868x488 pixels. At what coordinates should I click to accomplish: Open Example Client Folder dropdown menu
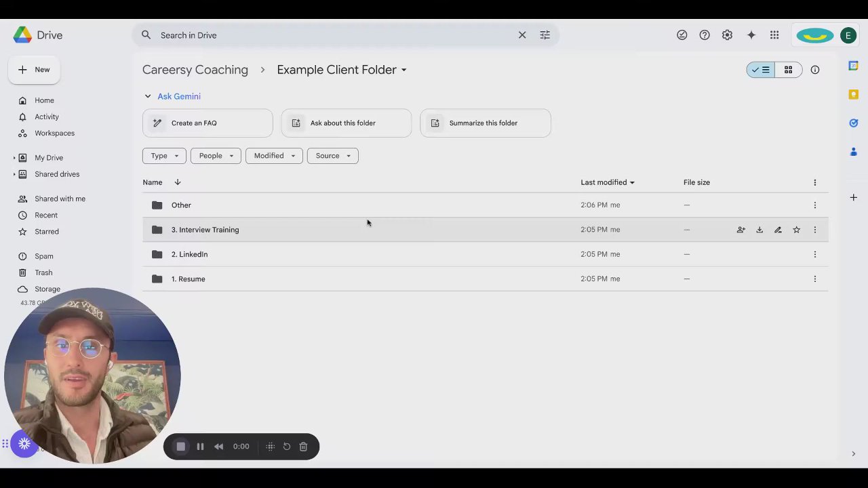[342, 70]
